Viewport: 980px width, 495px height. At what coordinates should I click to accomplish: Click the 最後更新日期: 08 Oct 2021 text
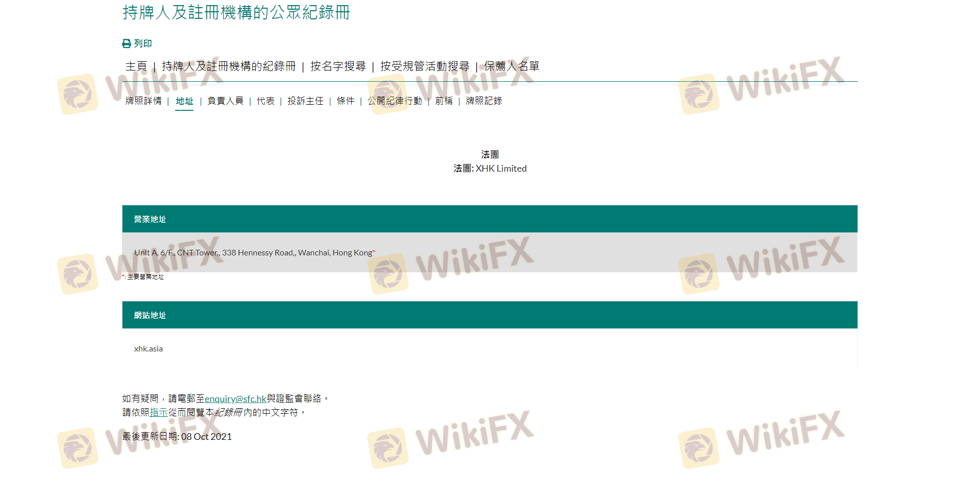(177, 437)
